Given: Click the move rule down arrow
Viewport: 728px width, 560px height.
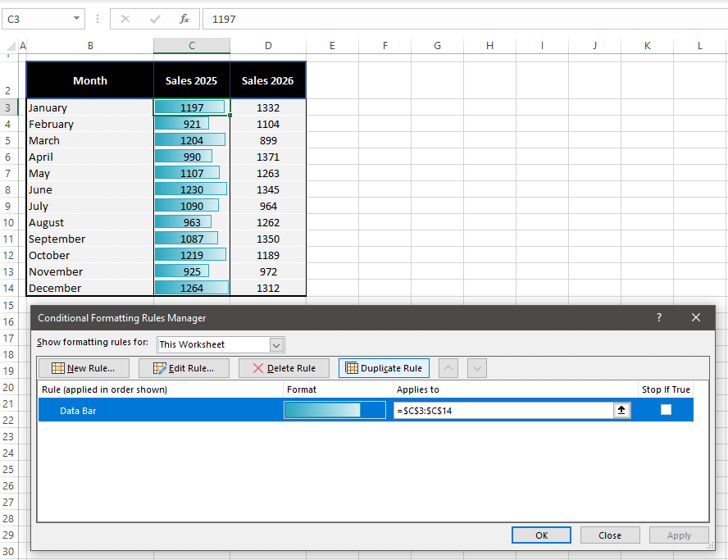Looking at the screenshot, I should point(476,367).
